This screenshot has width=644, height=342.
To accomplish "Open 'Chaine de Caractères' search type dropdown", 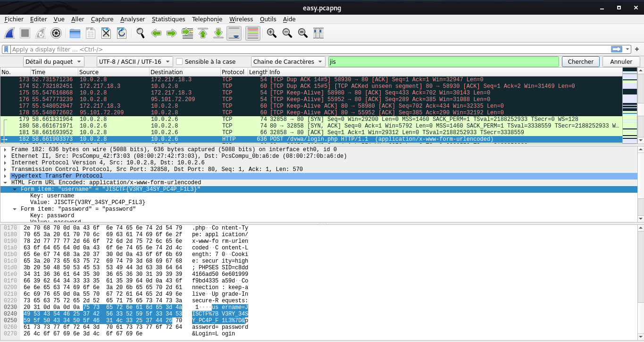I will tap(288, 61).
